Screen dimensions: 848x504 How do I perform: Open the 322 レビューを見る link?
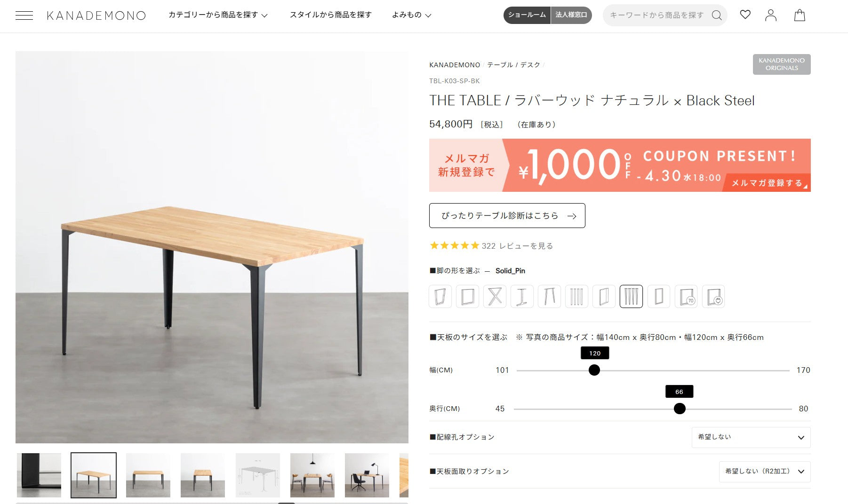[517, 246]
